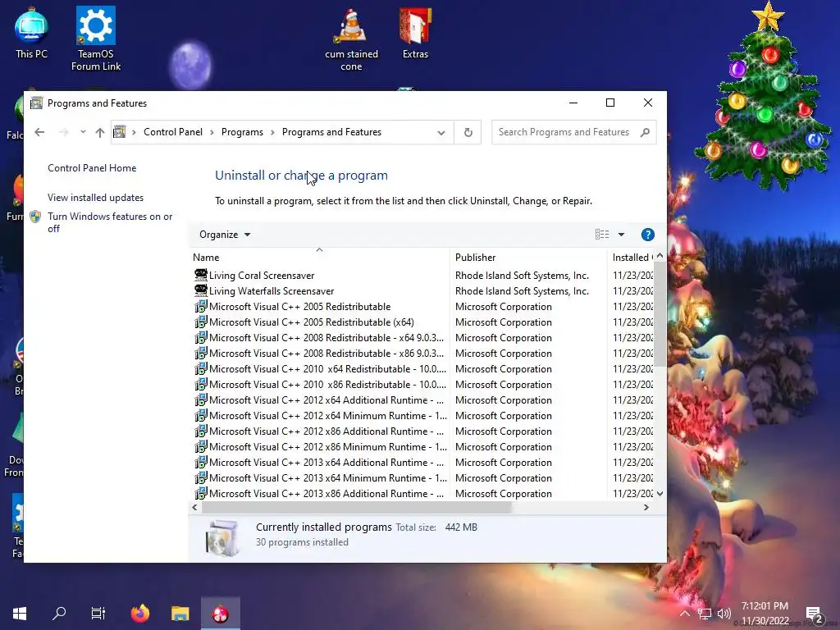
Task: Open taskbar Search magnifier
Action: tap(59, 613)
